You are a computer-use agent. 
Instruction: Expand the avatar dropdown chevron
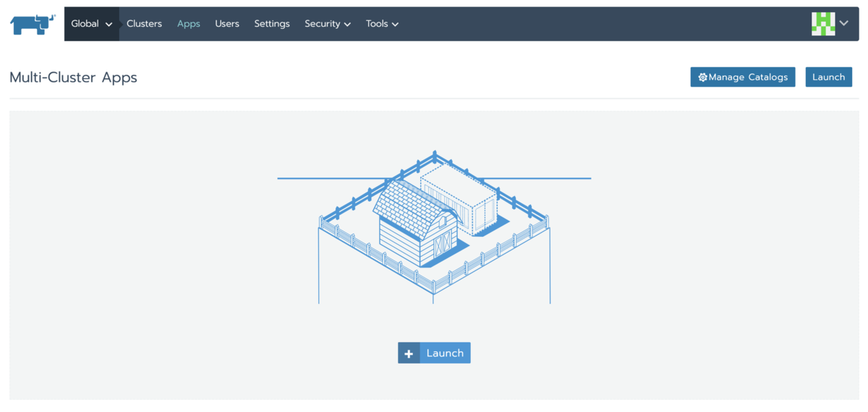(x=844, y=24)
